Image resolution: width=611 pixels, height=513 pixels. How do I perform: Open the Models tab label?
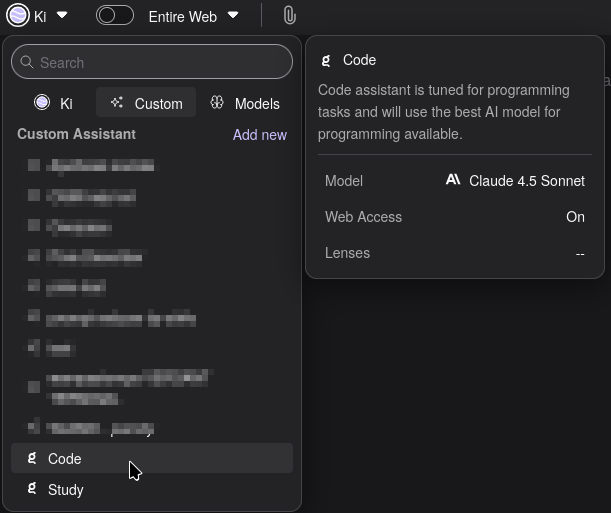(x=257, y=103)
